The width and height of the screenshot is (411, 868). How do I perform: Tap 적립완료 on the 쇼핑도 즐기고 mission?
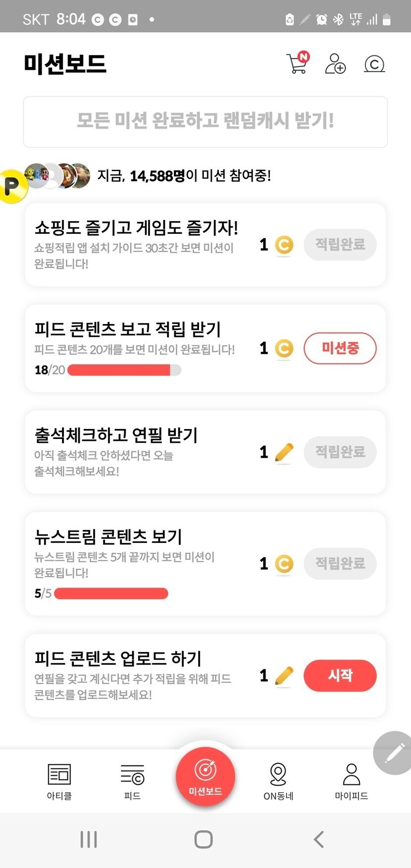point(340,245)
